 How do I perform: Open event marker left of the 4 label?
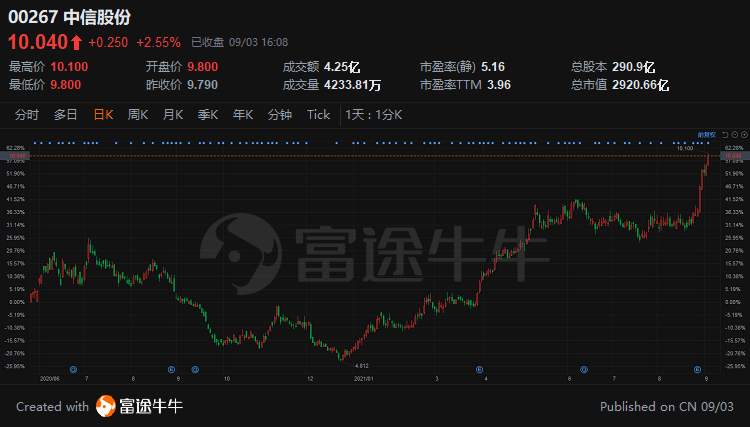click(479, 370)
